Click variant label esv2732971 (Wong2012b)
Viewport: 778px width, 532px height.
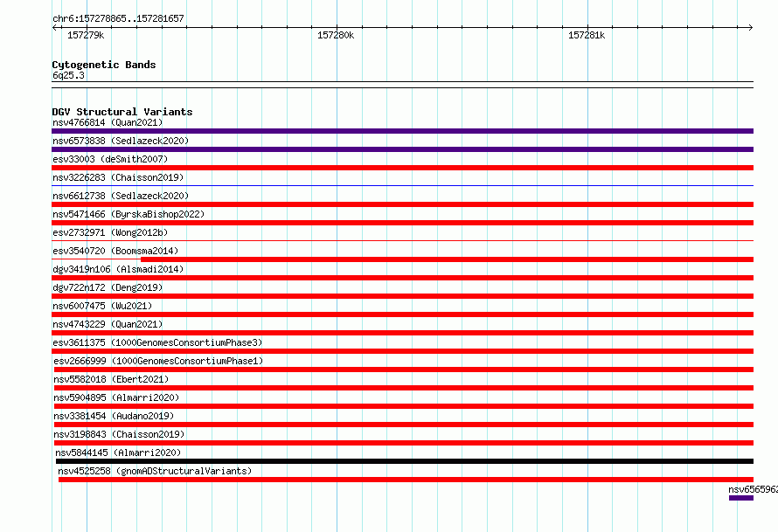110,232
